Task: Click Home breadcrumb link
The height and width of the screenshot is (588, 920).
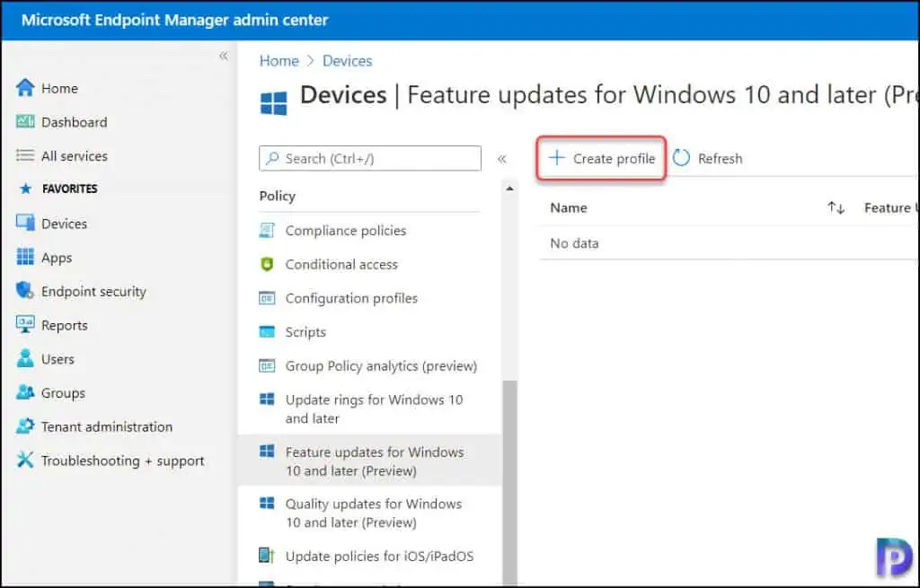Action: pyautogui.click(x=279, y=61)
